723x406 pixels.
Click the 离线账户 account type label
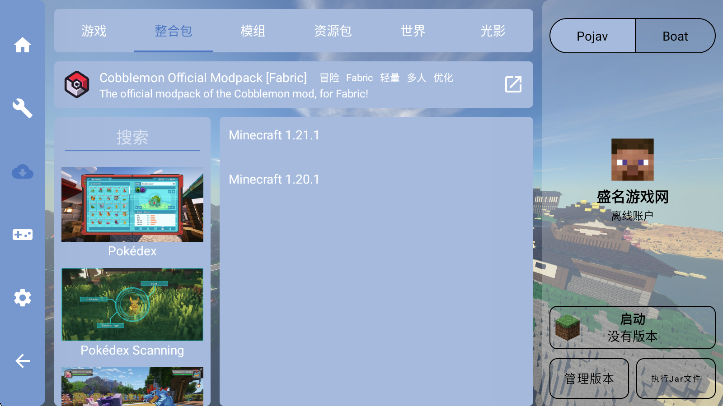[x=632, y=216]
